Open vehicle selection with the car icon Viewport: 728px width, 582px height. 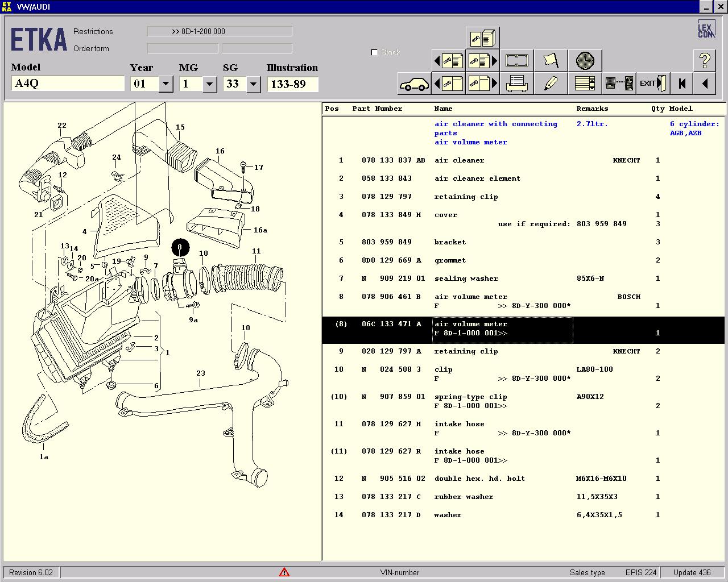pyautogui.click(x=415, y=84)
